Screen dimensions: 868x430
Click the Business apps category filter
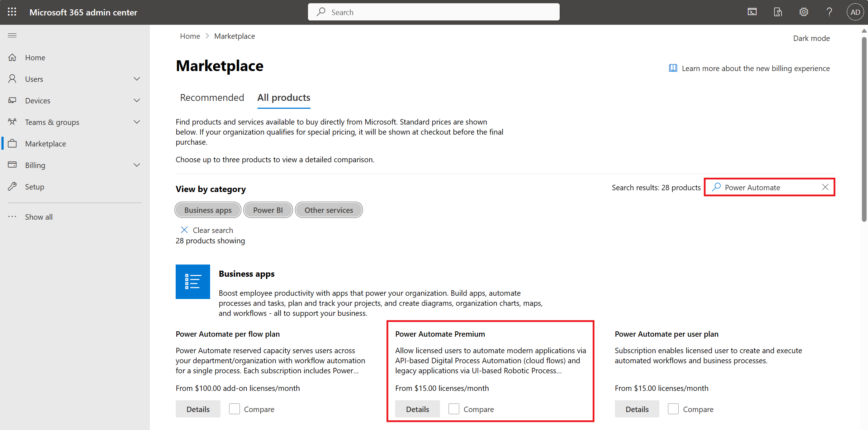coord(207,210)
